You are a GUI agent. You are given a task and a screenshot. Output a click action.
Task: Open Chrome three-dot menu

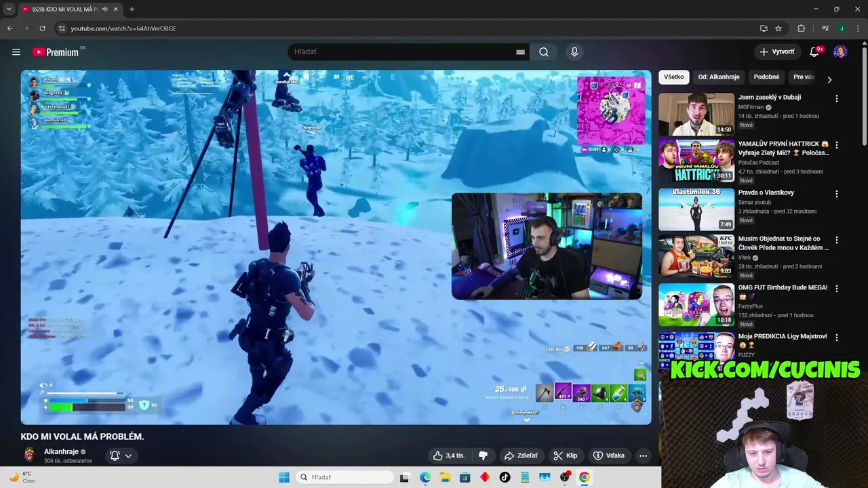[x=858, y=28]
